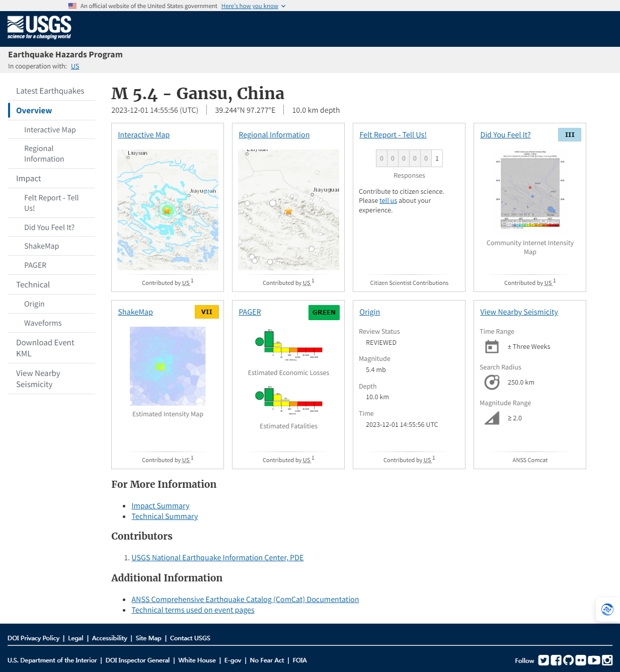Open Contact USGS footer link
620x672 pixels.
coord(190,638)
